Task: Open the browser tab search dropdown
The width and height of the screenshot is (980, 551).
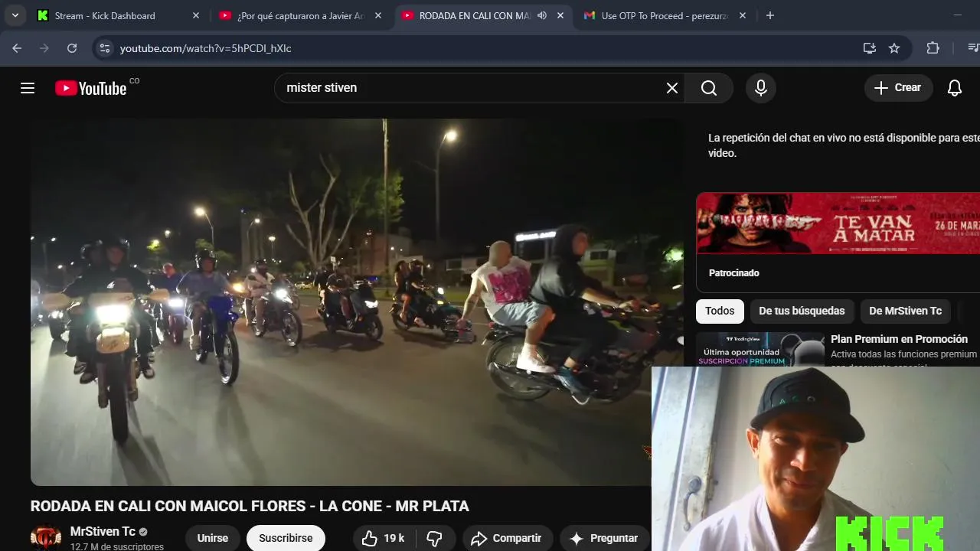Action: click(15, 15)
